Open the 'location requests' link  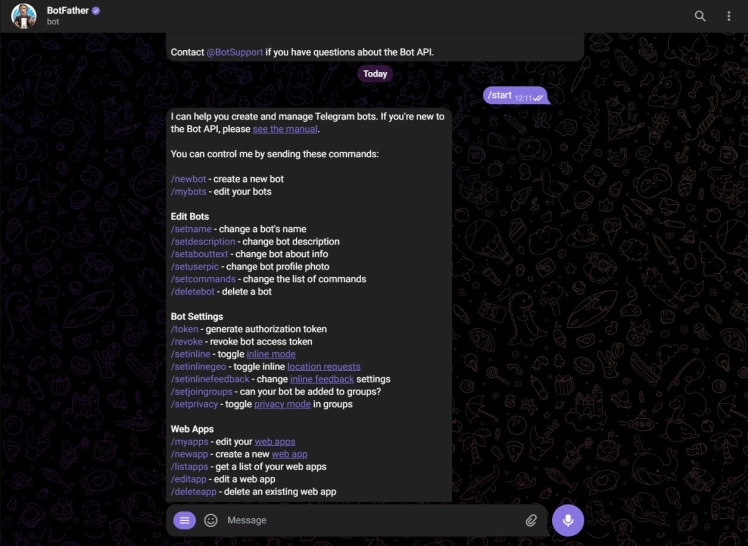[323, 366]
